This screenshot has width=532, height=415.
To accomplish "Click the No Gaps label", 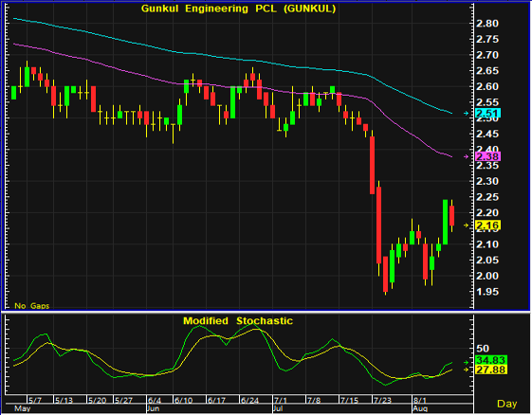I will coord(31,306).
